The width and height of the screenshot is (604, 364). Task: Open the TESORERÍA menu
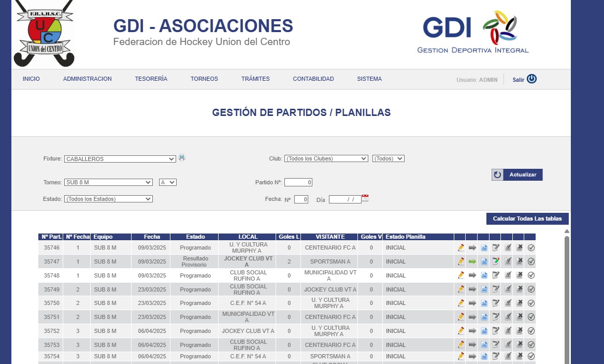tap(151, 79)
